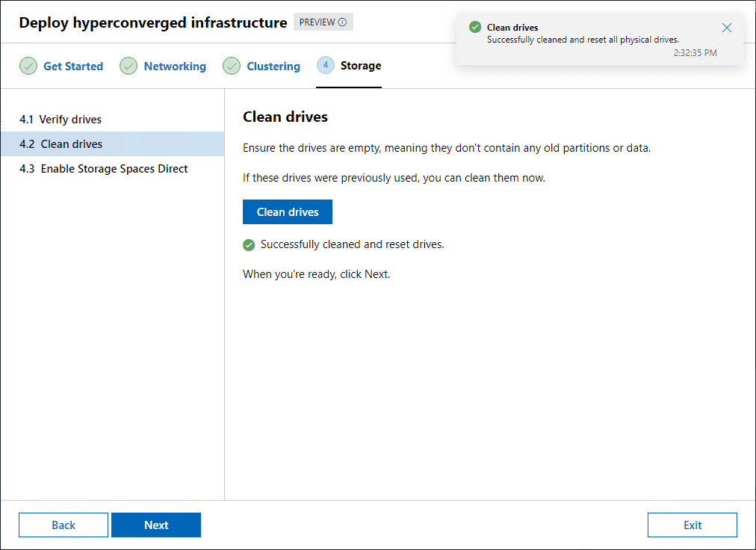Exit the deployment wizard
Screen dimensions: 756x550
693,525
